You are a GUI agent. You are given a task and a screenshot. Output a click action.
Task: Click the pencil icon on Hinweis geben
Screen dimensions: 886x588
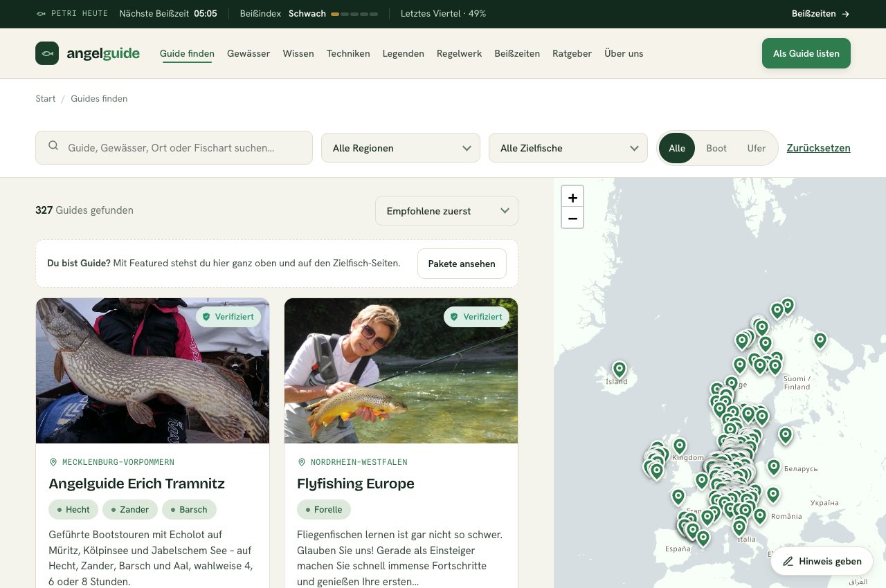coord(788,561)
